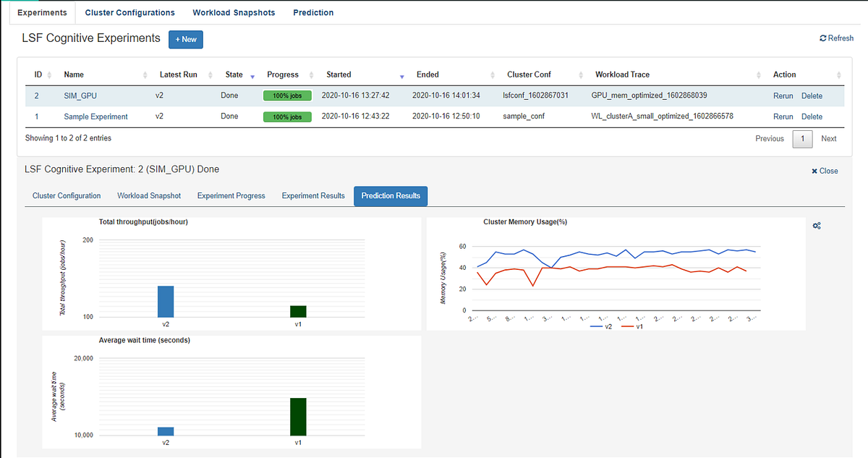Viewport: 868px width, 458px height.
Task: Open the Experiment Results tab
Action: [x=313, y=195]
